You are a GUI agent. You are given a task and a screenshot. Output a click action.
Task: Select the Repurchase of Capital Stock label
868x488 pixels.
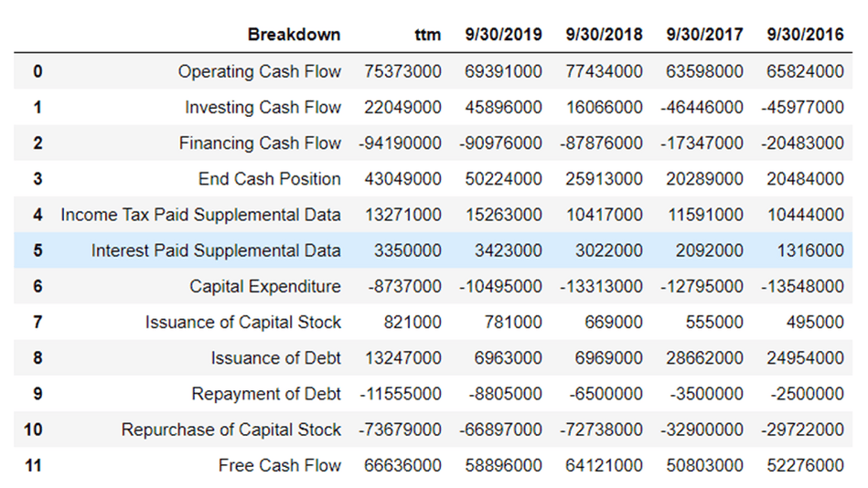pyautogui.click(x=230, y=430)
